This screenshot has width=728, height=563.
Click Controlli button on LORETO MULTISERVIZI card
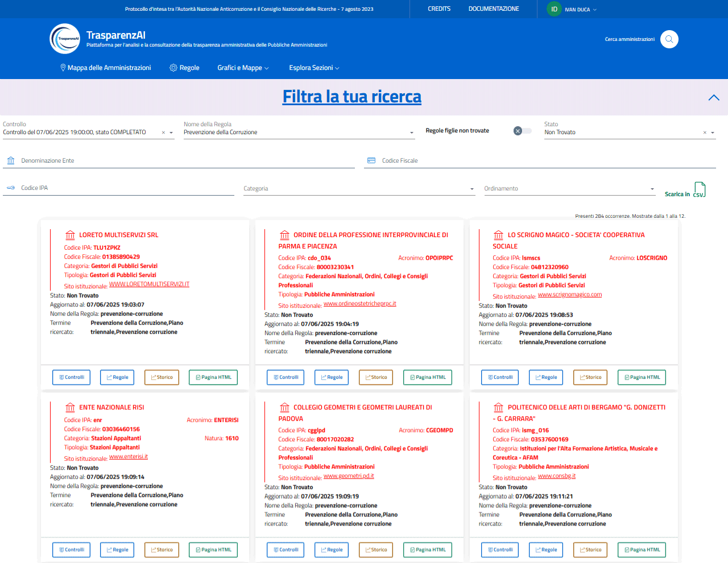[x=71, y=378]
